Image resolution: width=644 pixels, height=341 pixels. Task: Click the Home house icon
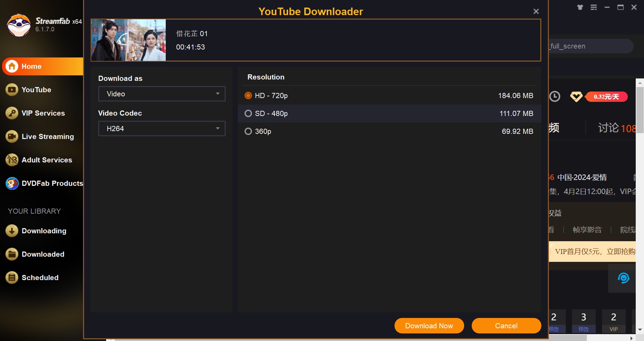tap(12, 66)
